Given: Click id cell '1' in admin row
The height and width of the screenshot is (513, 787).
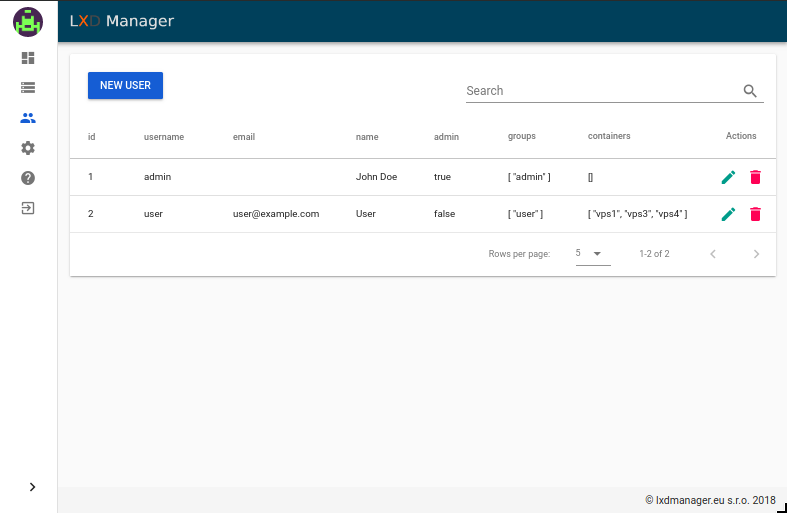Looking at the screenshot, I should pyautogui.click(x=90, y=177).
